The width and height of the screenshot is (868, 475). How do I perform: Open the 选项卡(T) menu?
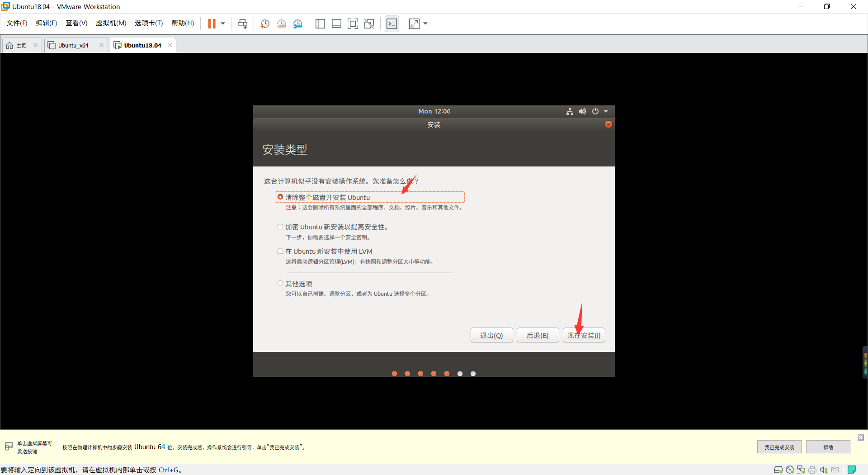pyautogui.click(x=149, y=23)
